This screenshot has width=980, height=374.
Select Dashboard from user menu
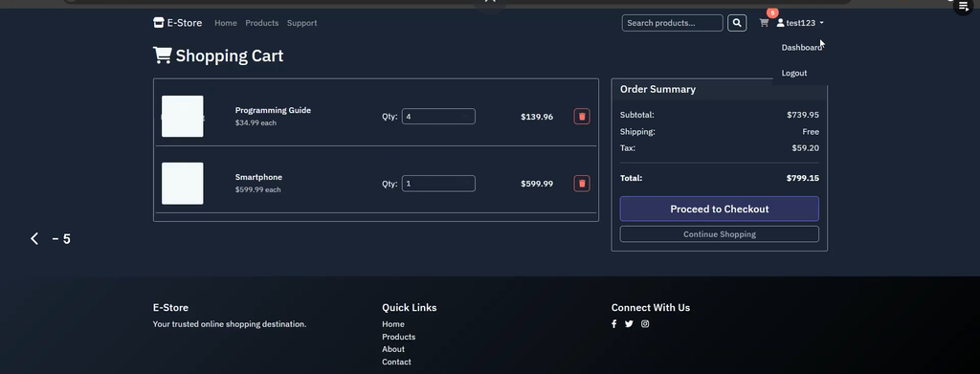[801, 48]
